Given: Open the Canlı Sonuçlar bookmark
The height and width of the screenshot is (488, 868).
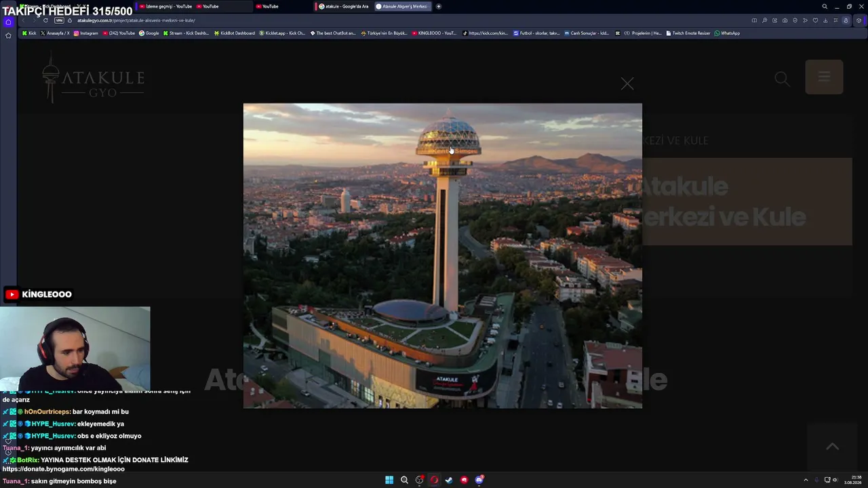Looking at the screenshot, I should (x=587, y=33).
